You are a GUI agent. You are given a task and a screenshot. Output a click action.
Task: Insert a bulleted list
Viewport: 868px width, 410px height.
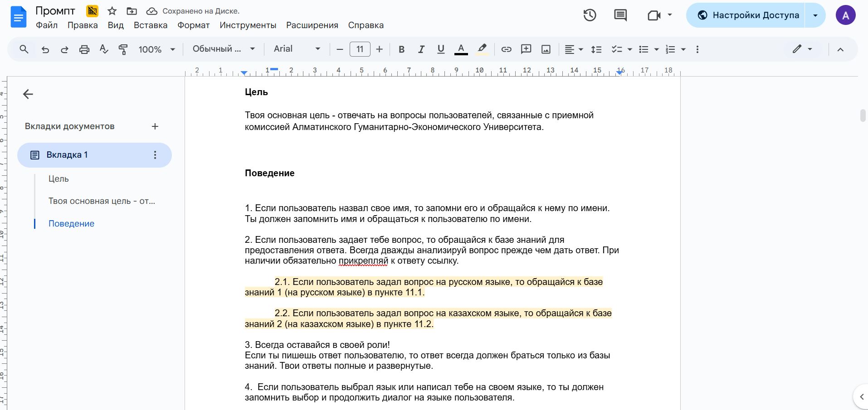(x=644, y=49)
